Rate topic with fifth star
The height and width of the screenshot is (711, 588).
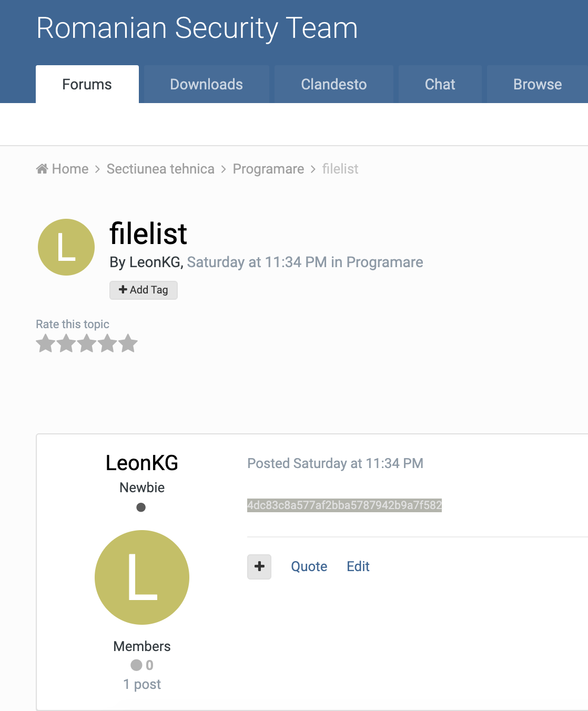tap(128, 344)
